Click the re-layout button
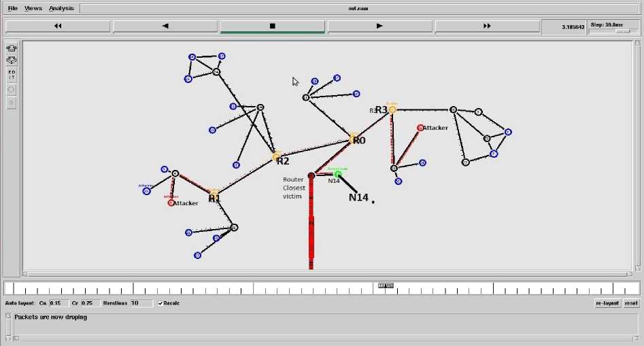The height and width of the screenshot is (346, 644). click(x=607, y=303)
